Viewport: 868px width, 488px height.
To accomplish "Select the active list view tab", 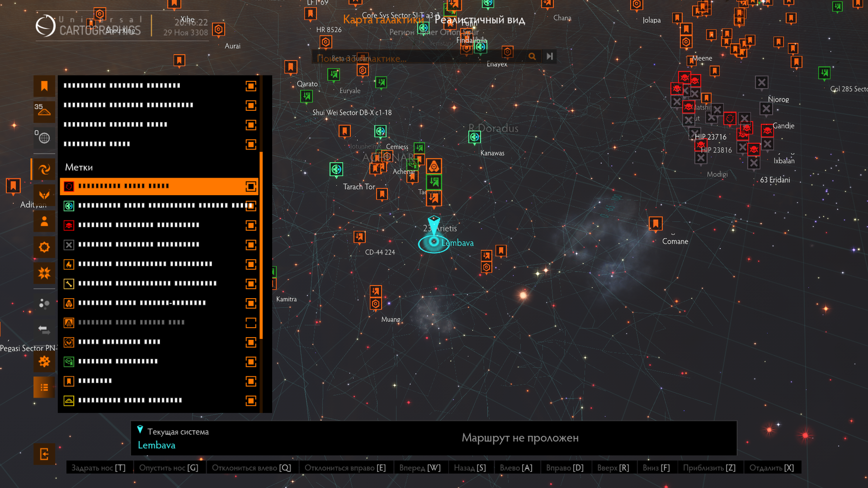I will [x=44, y=387].
